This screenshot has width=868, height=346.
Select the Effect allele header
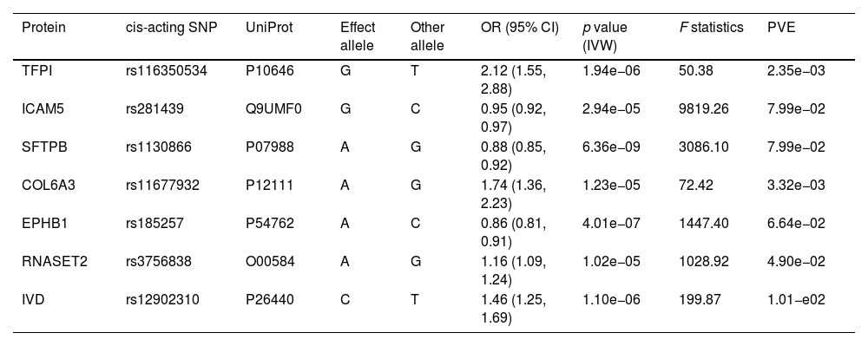pos(358,36)
